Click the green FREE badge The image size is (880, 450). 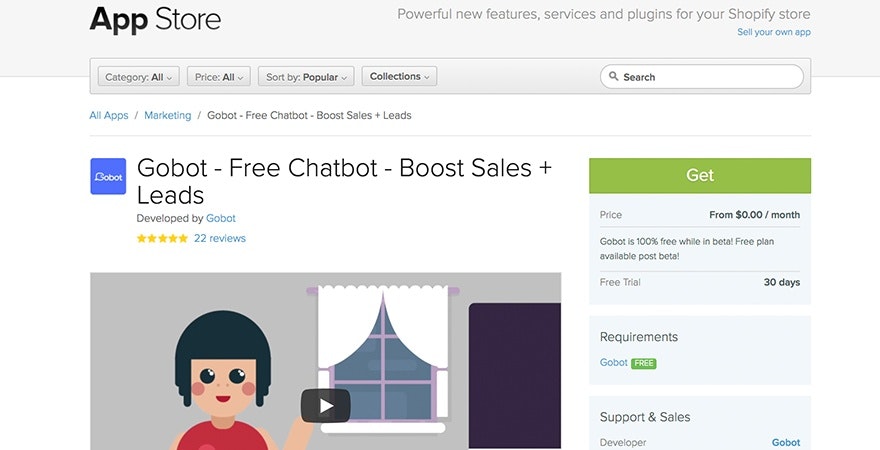point(644,363)
